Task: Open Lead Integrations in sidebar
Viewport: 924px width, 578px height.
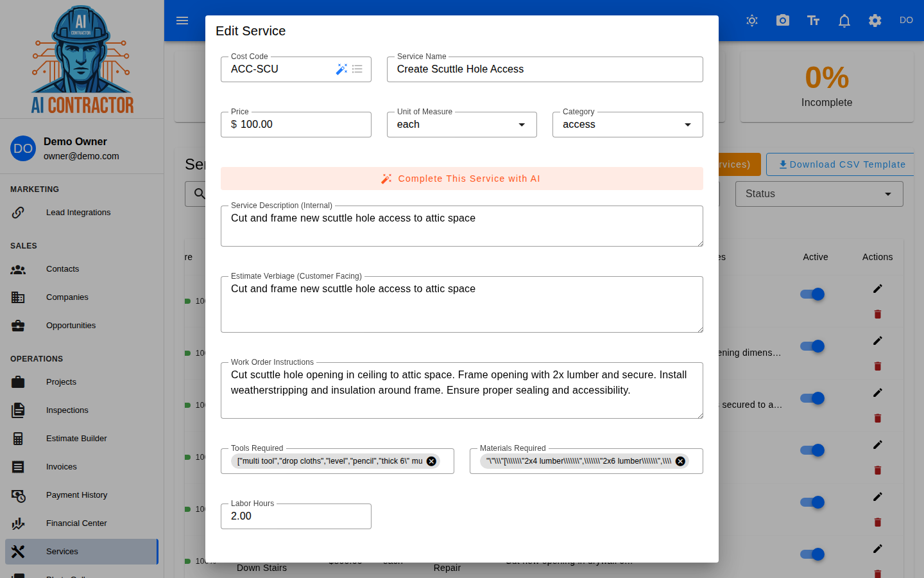Action: pos(81,213)
